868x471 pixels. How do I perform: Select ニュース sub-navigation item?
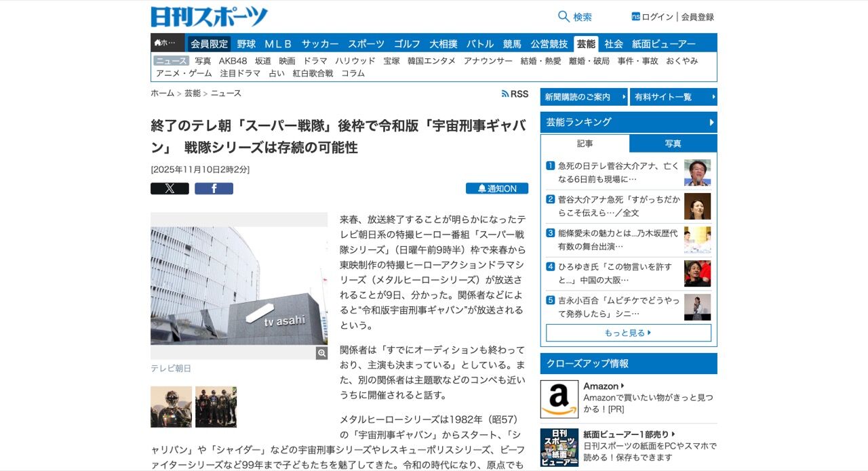click(x=171, y=61)
